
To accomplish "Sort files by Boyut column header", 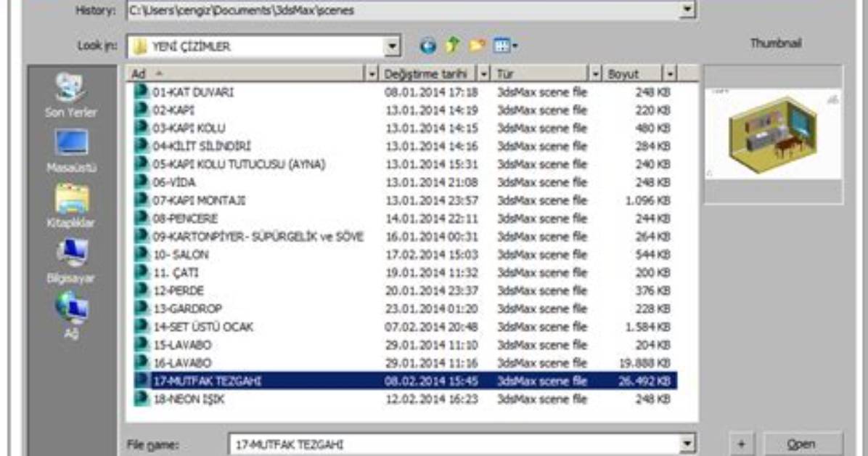I will tap(634, 73).
